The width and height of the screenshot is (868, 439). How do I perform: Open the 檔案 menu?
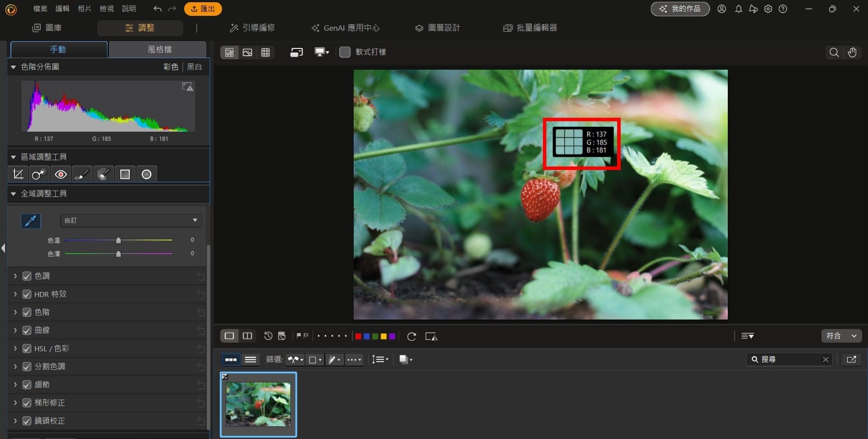click(40, 9)
